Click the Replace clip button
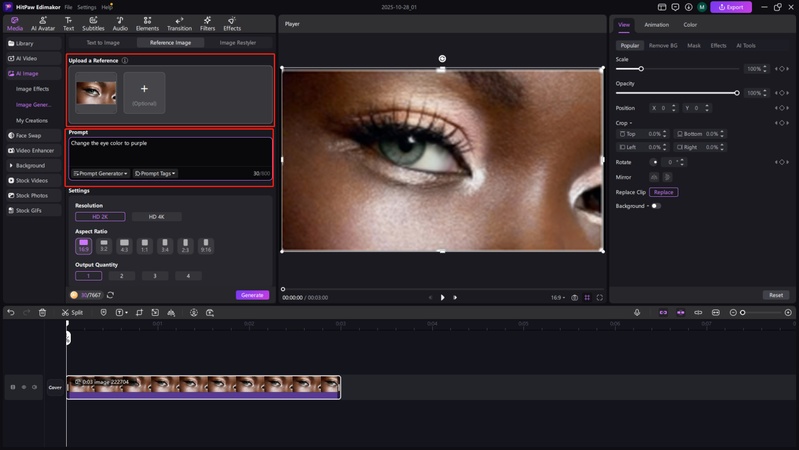 663,192
